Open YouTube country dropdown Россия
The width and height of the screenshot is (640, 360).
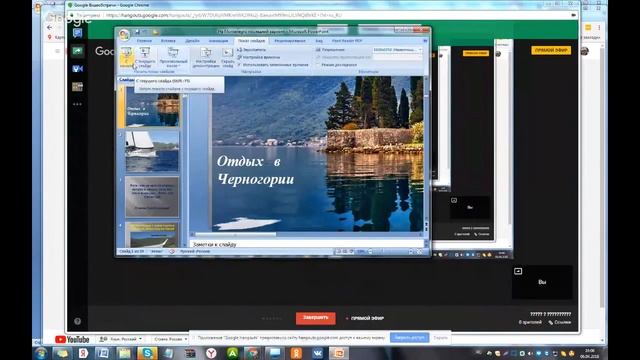[170, 339]
